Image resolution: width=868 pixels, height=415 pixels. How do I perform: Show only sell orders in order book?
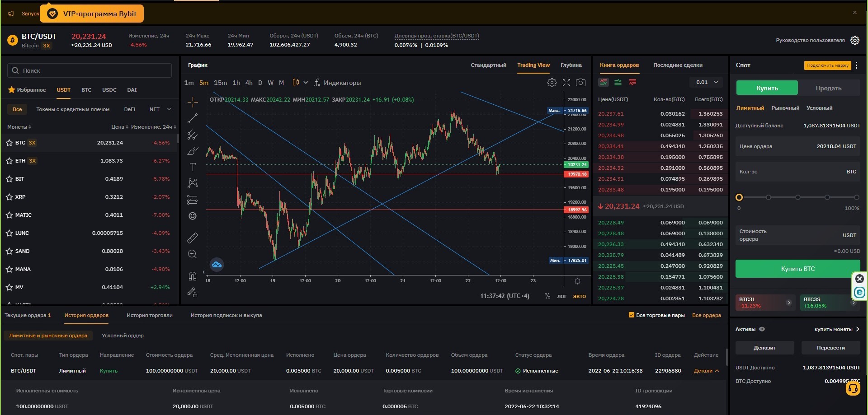click(632, 82)
